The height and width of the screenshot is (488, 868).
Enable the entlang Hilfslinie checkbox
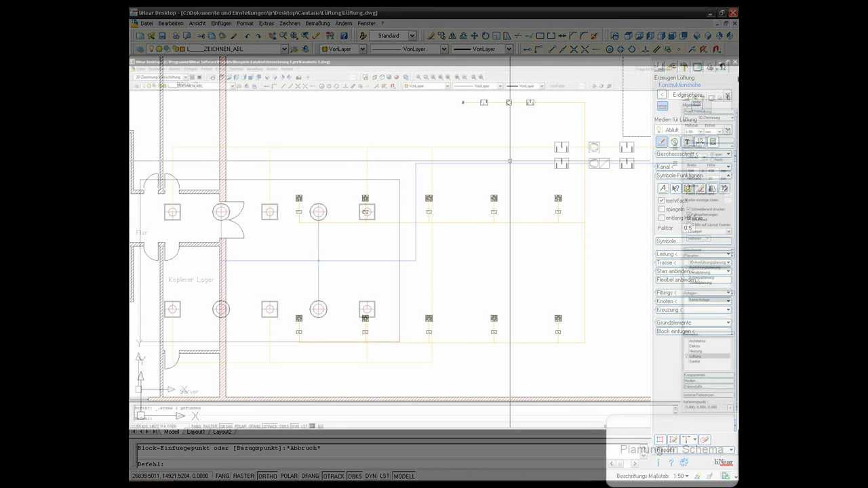[661, 218]
